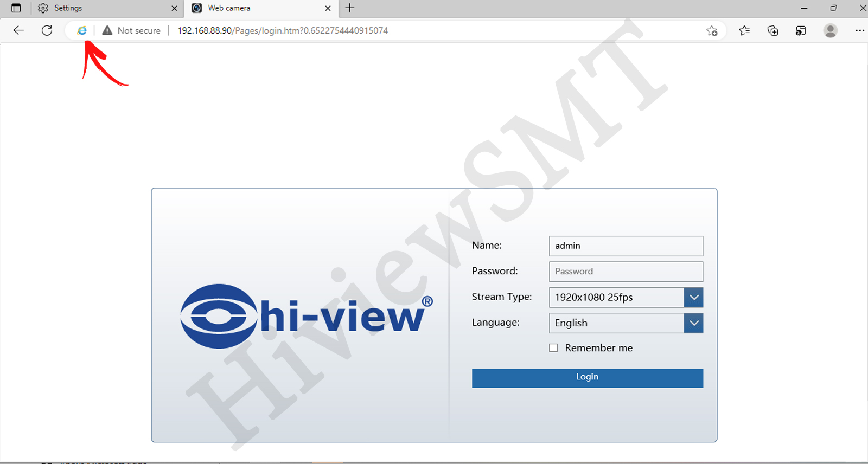Tick the Remember me checkbox
The image size is (868, 464).
[x=553, y=348]
